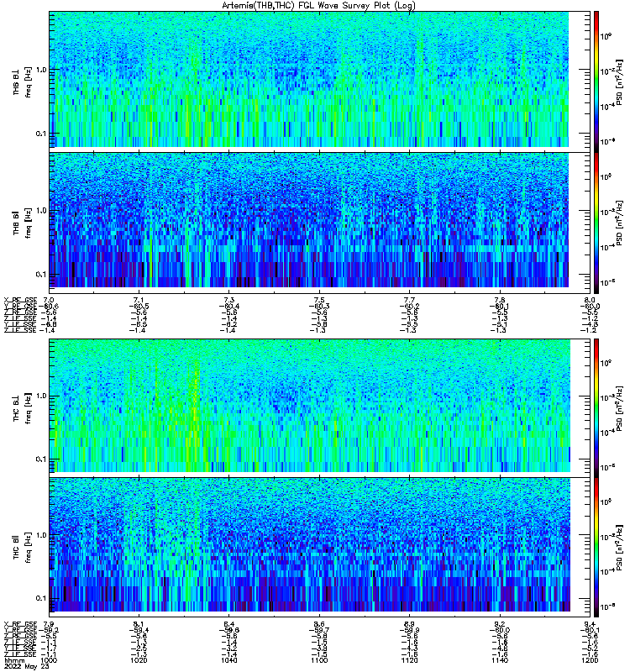Click the 1120 time tick label
630x672 pixels.
click(409, 660)
